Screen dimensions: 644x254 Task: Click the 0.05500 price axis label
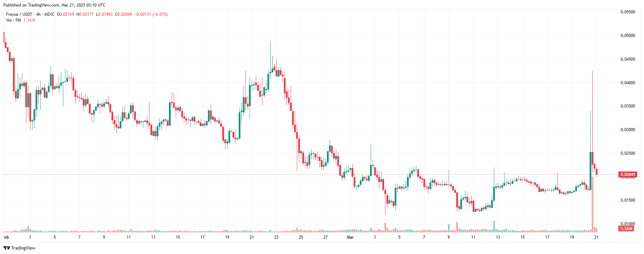click(x=628, y=12)
